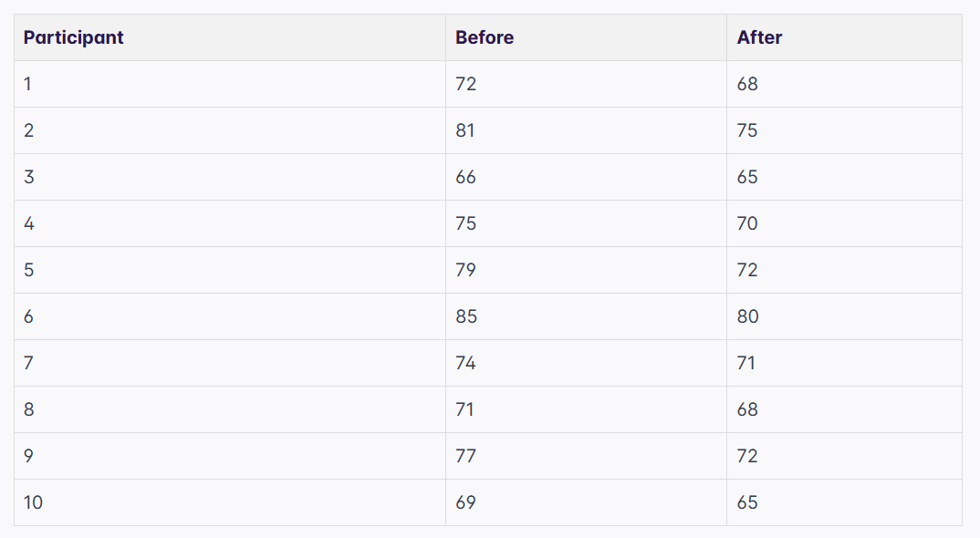Image resolution: width=980 pixels, height=538 pixels.
Task: Select Before value 79 for participant 5
Action: (466, 270)
